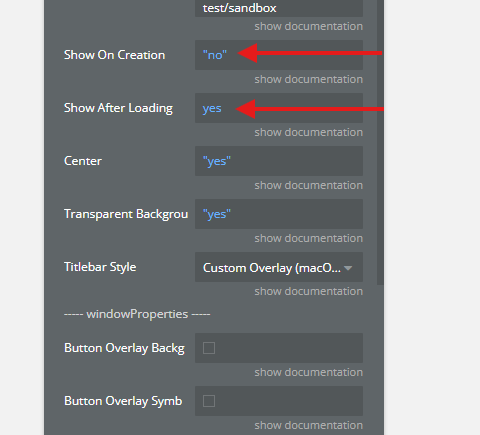Enable the Button Overlay Symb checkbox
This screenshot has width=480, height=435.
click(x=209, y=401)
